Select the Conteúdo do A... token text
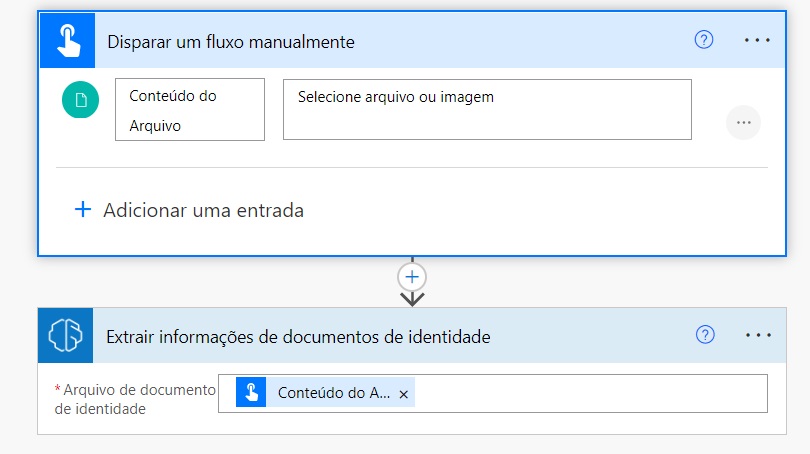This screenshot has height=454, width=810. [333, 394]
